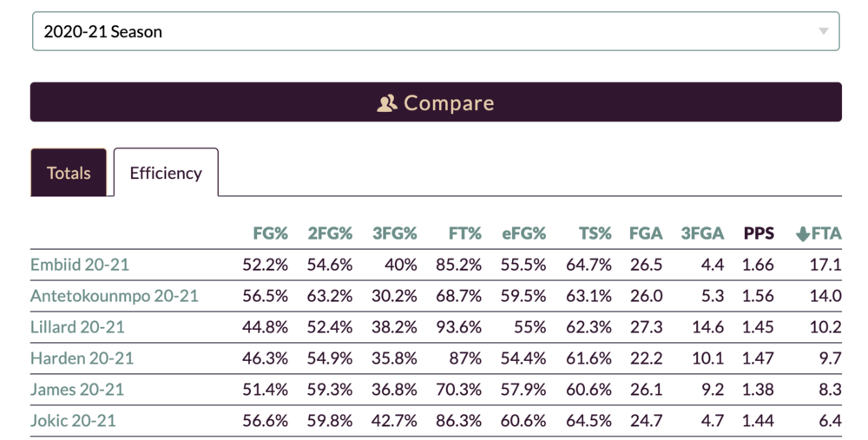Click the people icon on Compare button
The width and height of the screenshot is (868, 440).
(x=387, y=103)
